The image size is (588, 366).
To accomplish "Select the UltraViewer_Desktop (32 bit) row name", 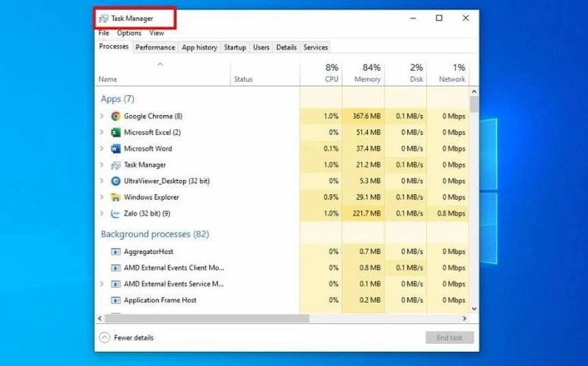I will point(167,181).
